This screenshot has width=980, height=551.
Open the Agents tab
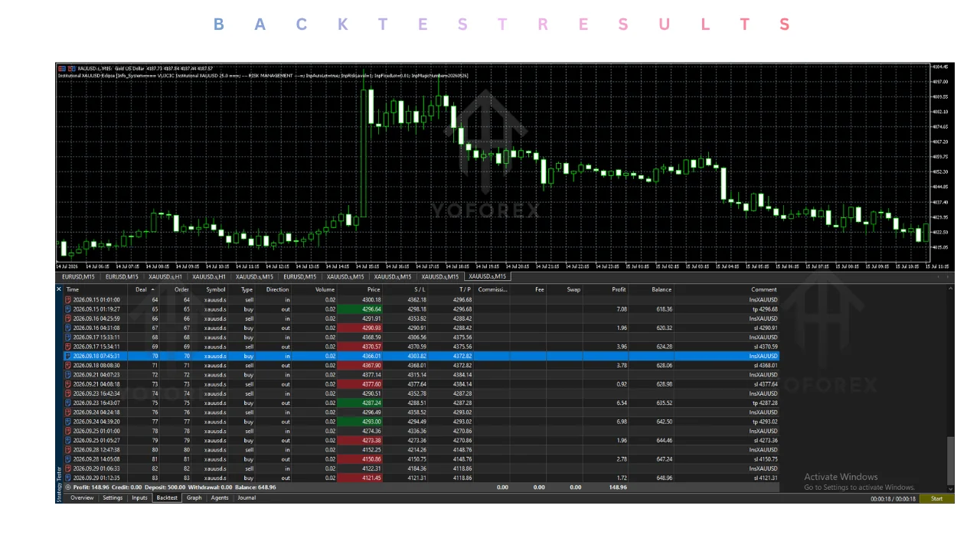(220, 497)
